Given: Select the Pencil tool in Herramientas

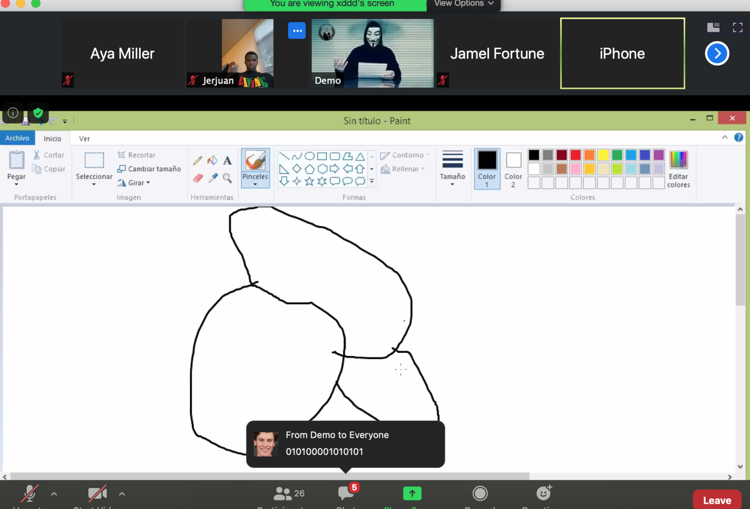Looking at the screenshot, I should [x=198, y=161].
